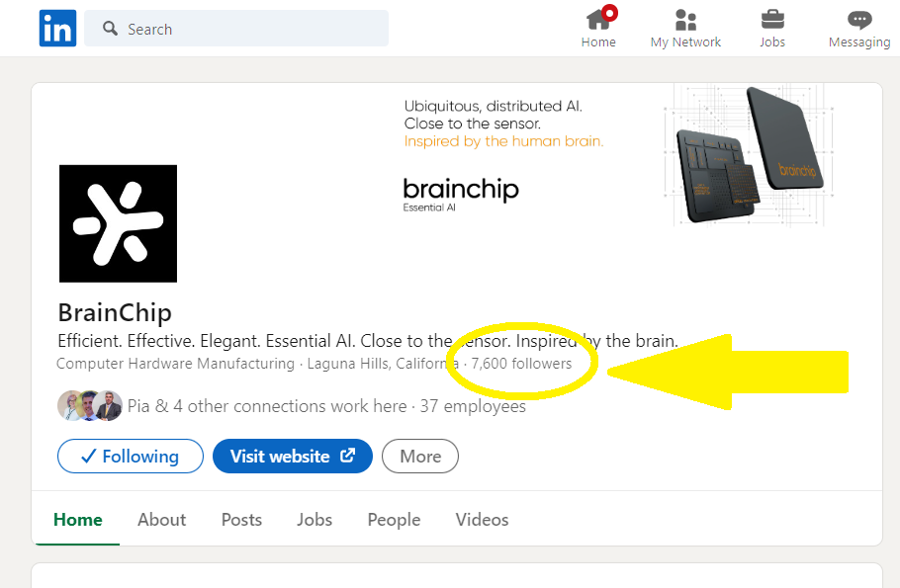Click the 37 employees link
The height and width of the screenshot is (588, 900).
(x=473, y=406)
